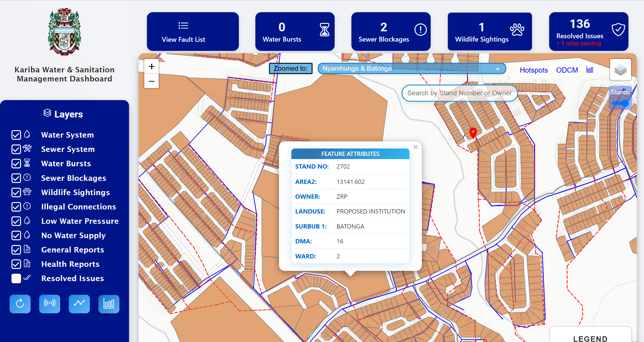644x342 pixels.
Task: Click the View Fault List button
Action: pos(193,32)
